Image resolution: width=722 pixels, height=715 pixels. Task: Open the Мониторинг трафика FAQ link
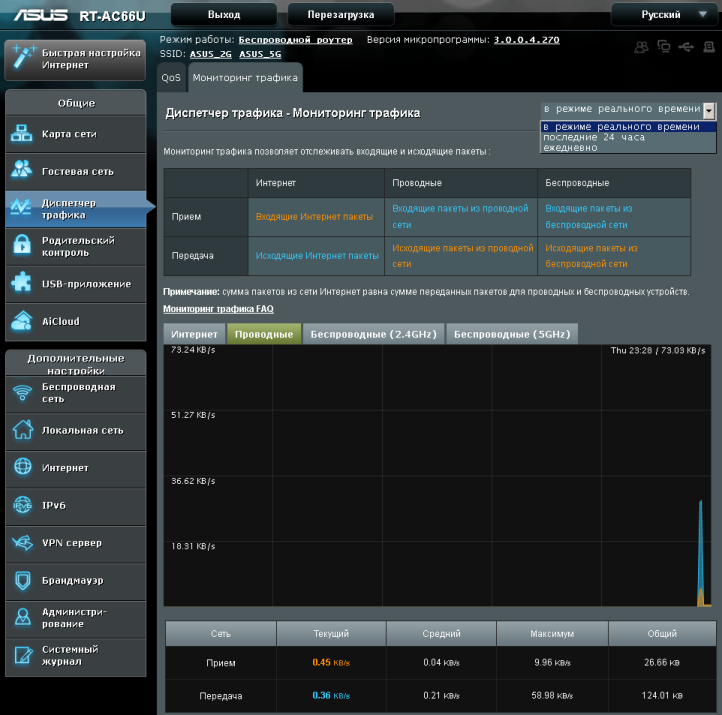coord(218,308)
